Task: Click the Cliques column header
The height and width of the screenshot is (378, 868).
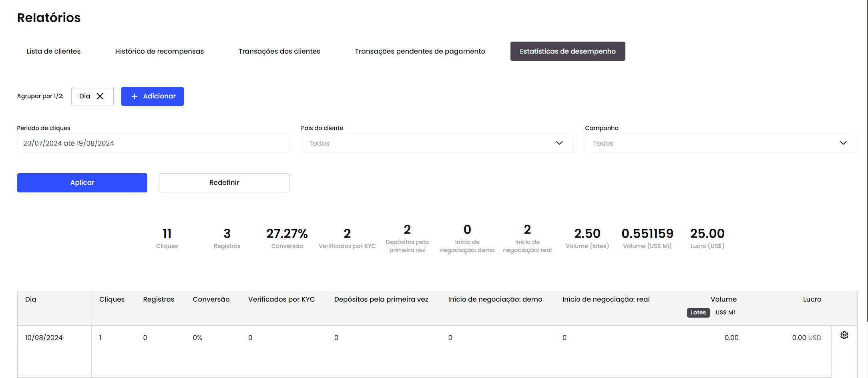Action: [x=112, y=299]
